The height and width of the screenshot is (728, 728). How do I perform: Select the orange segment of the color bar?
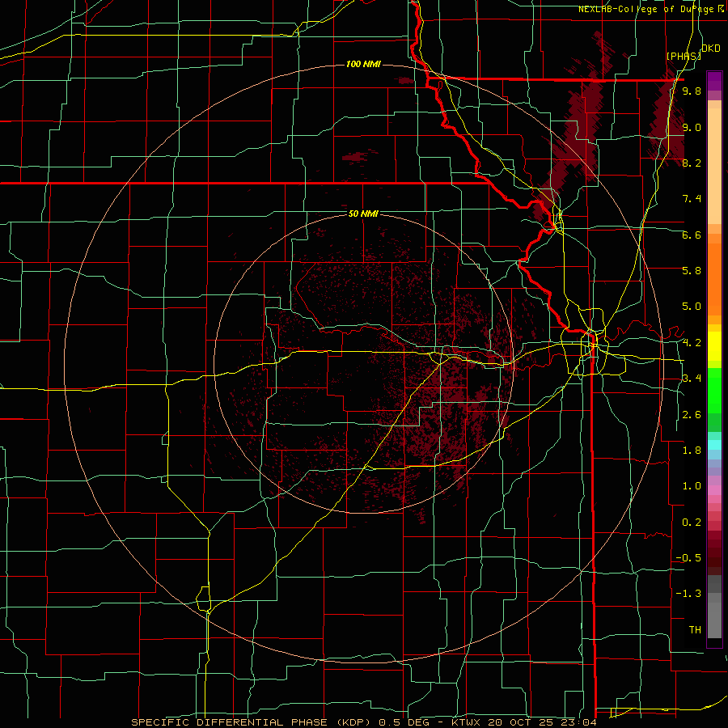(x=714, y=278)
